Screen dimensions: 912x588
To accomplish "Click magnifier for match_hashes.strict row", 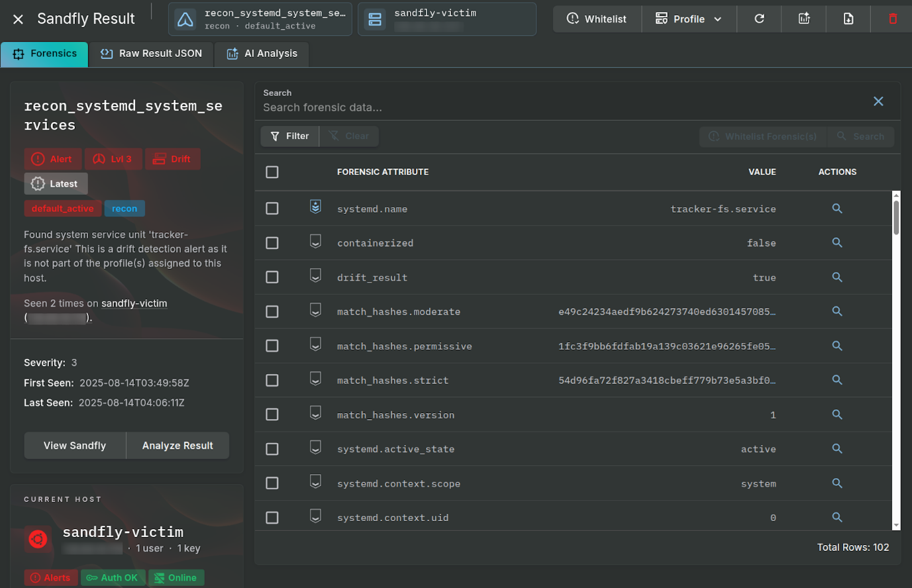I will click(837, 380).
